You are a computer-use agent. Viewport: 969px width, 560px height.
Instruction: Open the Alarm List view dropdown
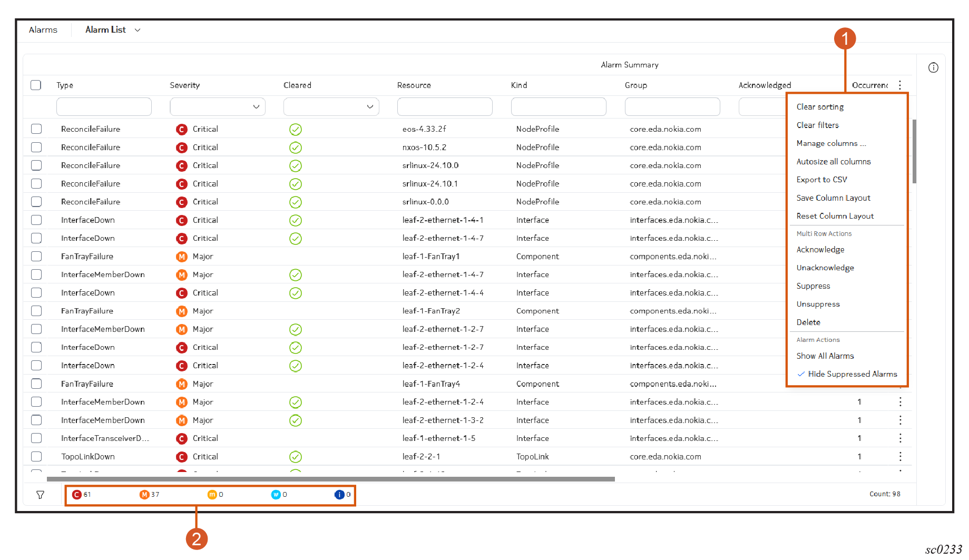113,30
